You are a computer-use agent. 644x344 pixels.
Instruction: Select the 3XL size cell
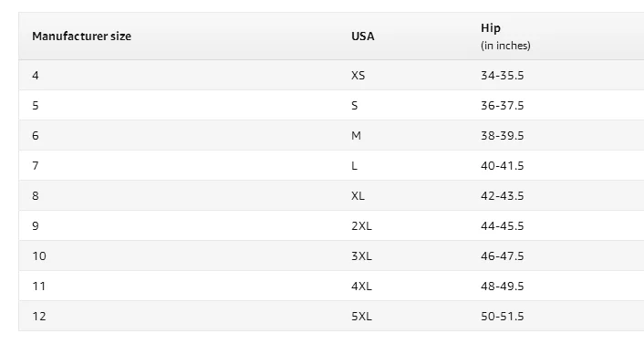pos(361,256)
